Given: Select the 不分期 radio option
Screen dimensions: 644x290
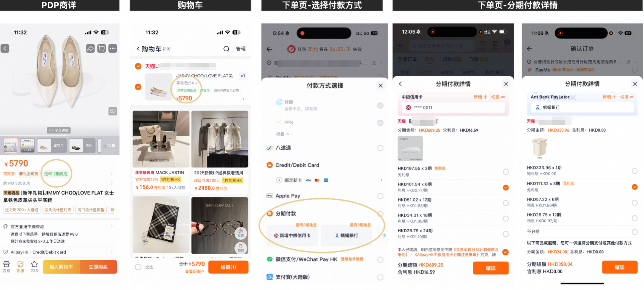Looking at the screenshot, I should click(x=634, y=232).
